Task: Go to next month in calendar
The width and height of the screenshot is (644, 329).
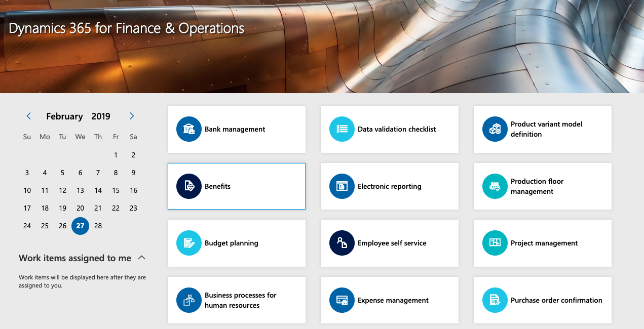Action: pos(132,116)
